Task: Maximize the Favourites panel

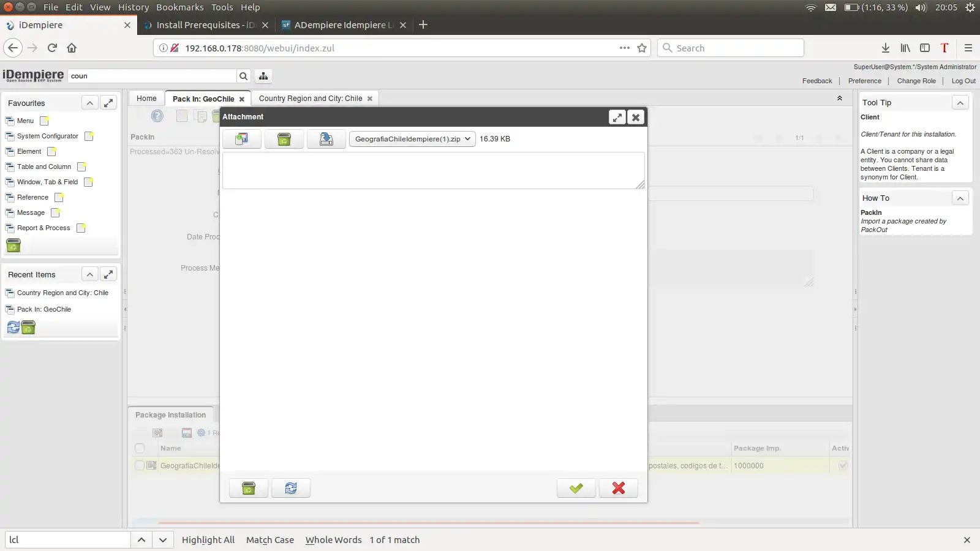Action: (x=108, y=103)
